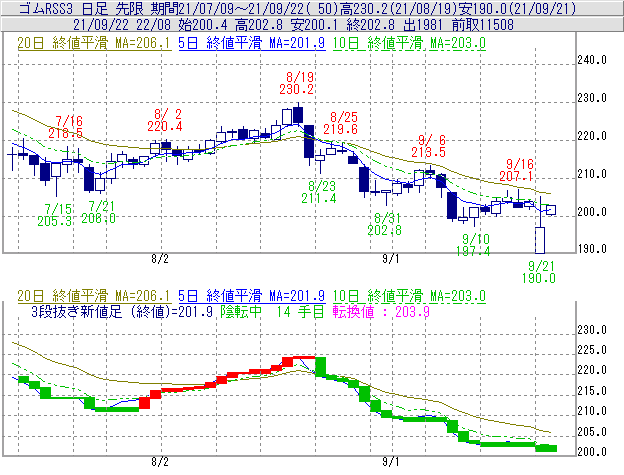
Task: Click the 240.0 price axis label
Action: click(592, 60)
